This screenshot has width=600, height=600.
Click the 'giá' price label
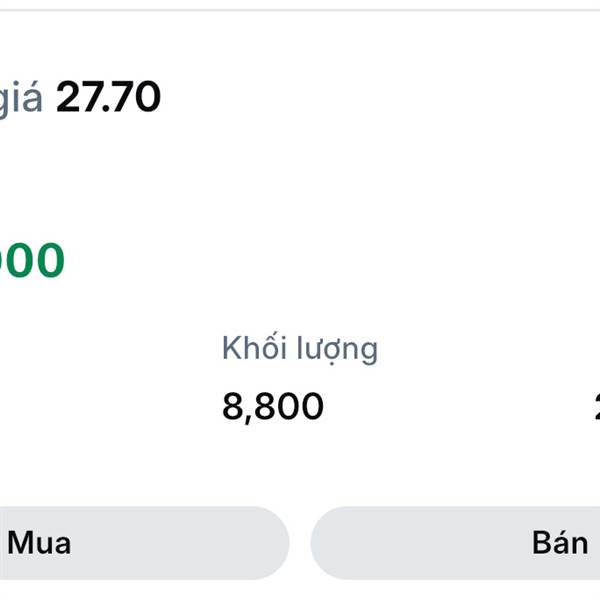(x=20, y=100)
